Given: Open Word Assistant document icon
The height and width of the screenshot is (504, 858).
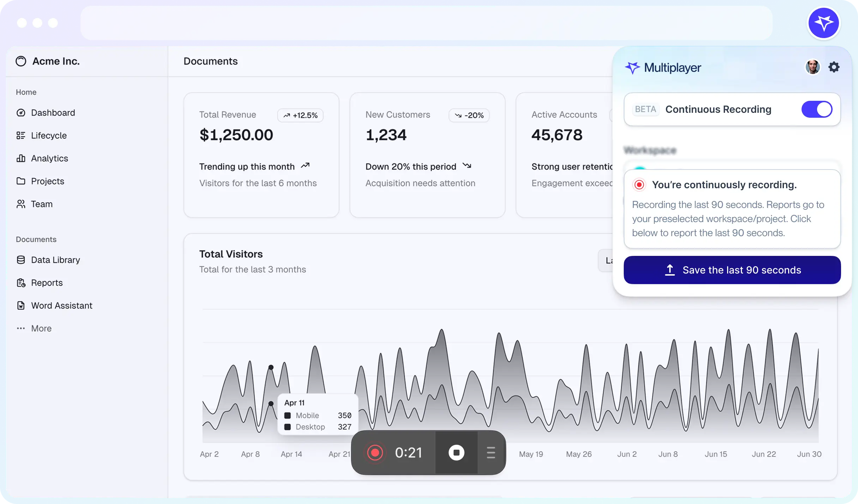Looking at the screenshot, I should click(x=21, y=306).
